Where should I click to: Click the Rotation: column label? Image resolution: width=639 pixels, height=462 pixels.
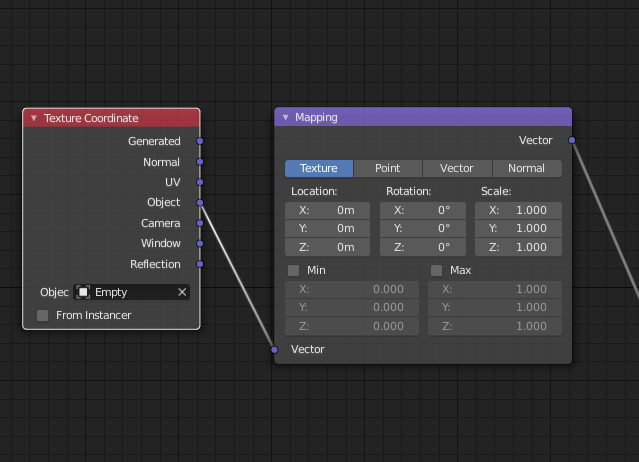click(409, 191)
